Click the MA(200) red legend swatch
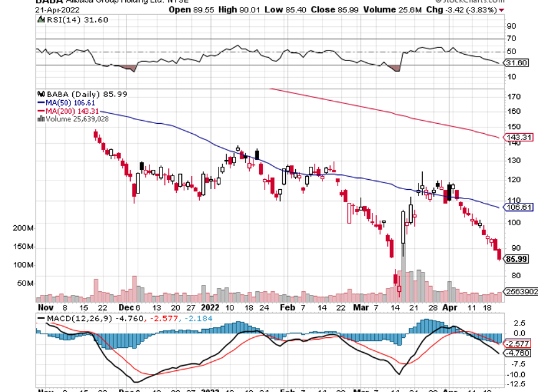Screen dimensions: 538x392 tap(41, 111)
